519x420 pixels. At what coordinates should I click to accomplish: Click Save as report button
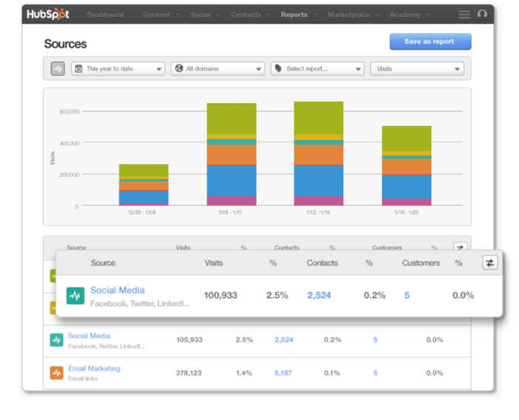click(x=430, y=41)
